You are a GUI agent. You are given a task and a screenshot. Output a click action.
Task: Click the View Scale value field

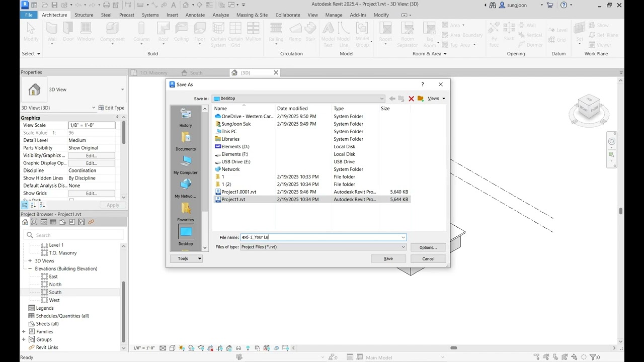92,125
